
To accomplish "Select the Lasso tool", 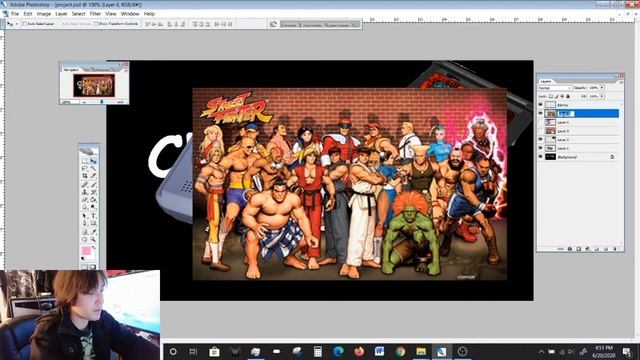I will click(84, 169).
